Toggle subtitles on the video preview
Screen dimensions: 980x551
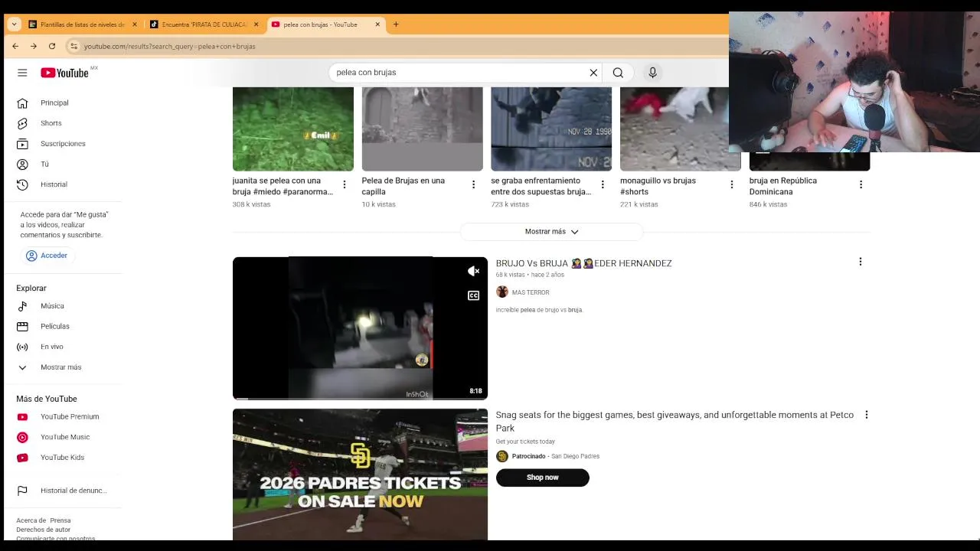[x=474, y=295]
